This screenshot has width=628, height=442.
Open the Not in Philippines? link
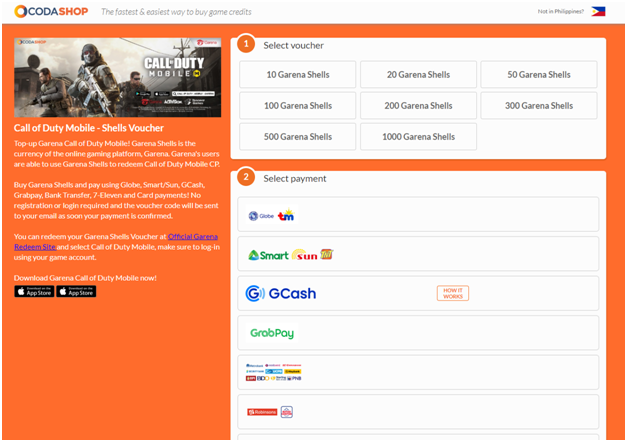560,12
